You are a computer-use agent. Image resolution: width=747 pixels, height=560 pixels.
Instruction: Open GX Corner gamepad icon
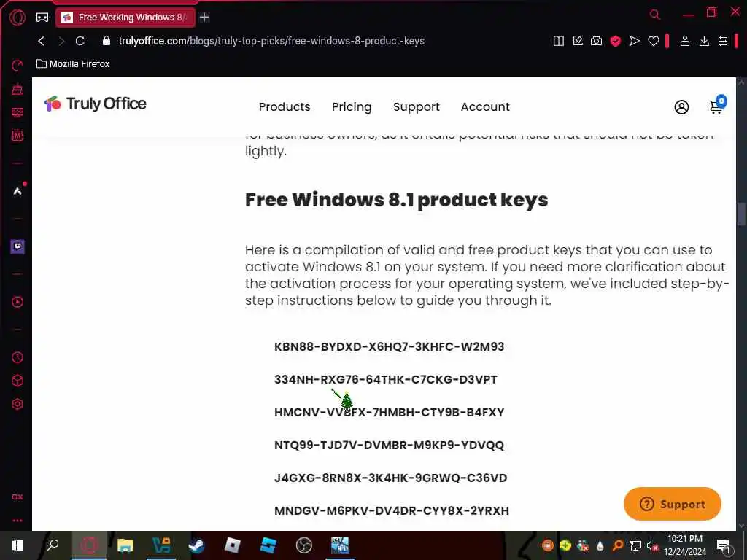tap(42, 17)
